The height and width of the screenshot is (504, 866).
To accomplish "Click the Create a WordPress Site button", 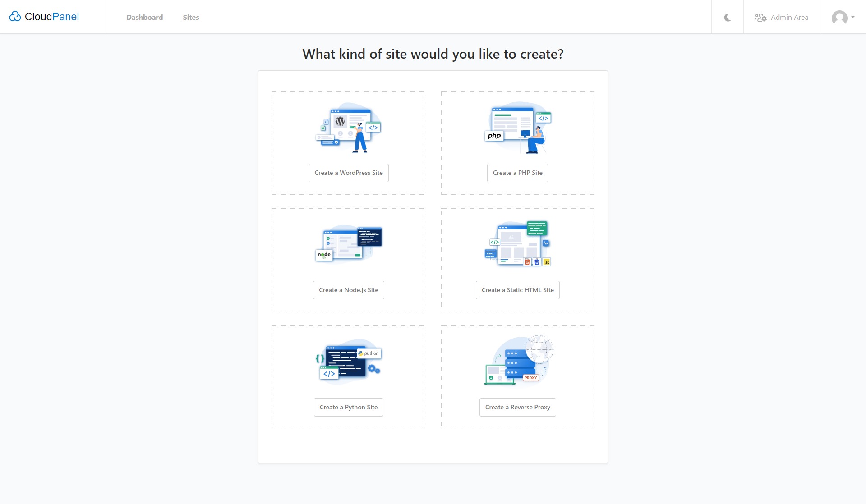I will tap(349, 173).
